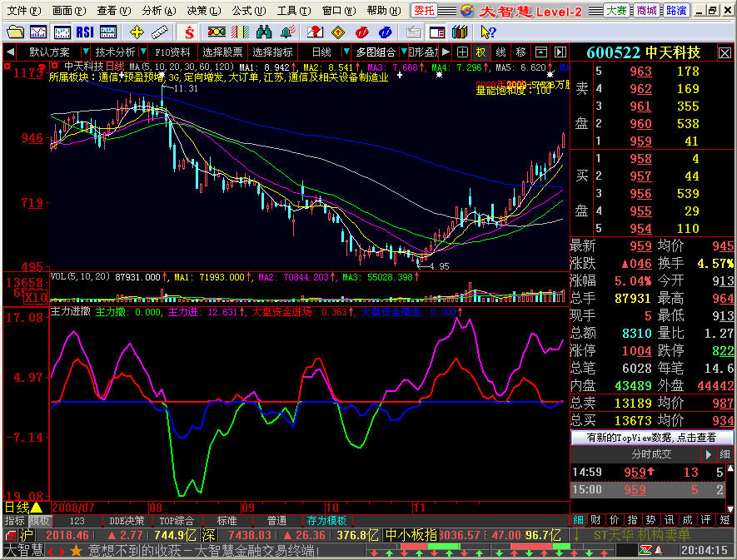This screenshot has height=560, width=737.
Task: Click the grid plus layout icon
Action: 462,52
